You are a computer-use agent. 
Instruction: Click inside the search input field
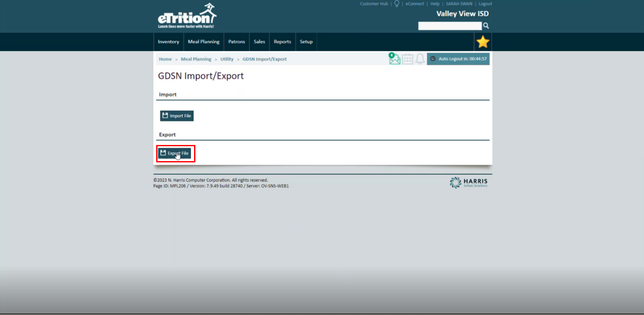[x=449, y=26]
